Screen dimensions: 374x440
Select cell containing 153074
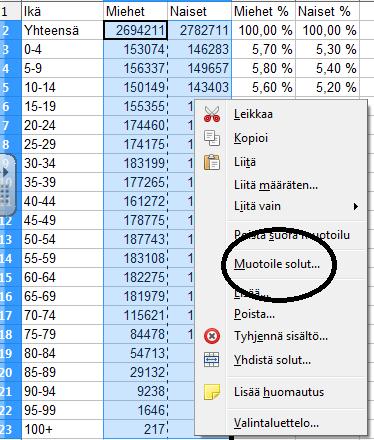(x=135, y=50)
